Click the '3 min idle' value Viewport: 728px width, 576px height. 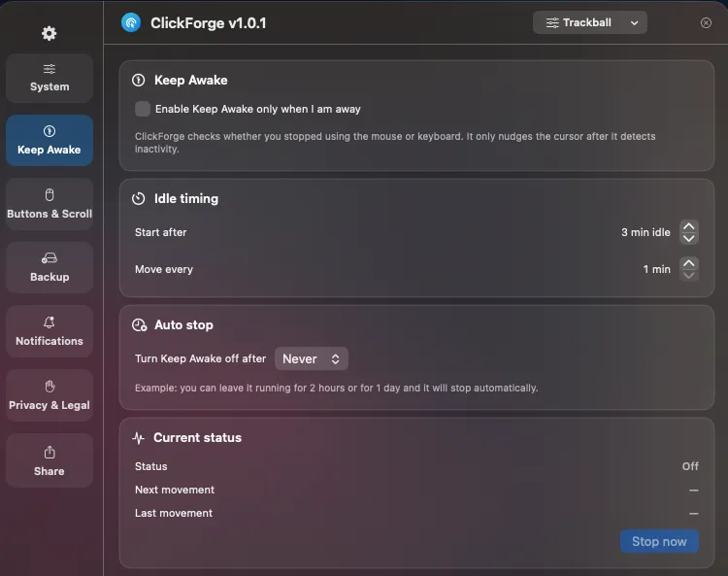[645, 232]
